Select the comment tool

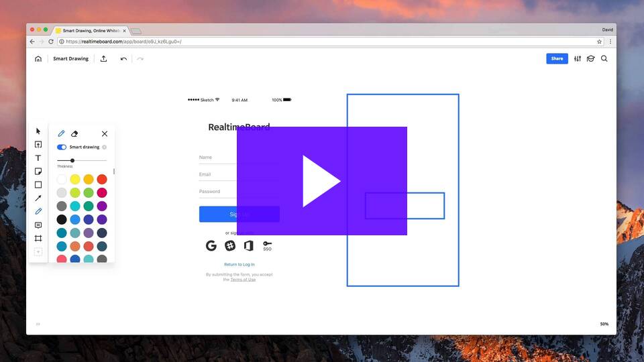tap(38, 225)
